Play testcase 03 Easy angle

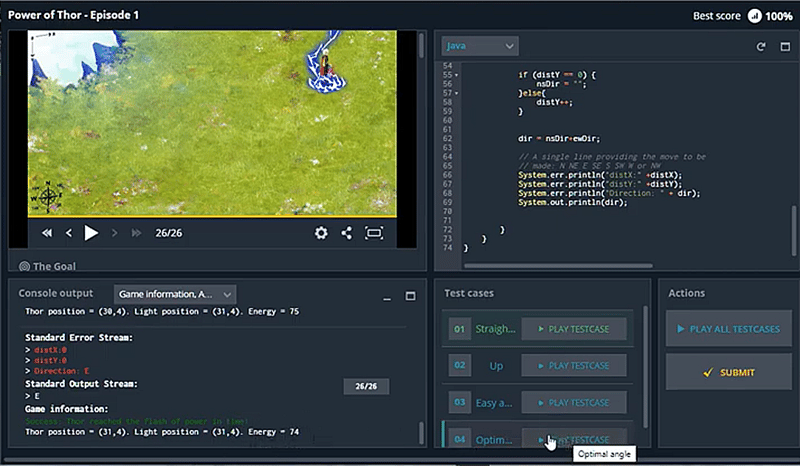574,403
